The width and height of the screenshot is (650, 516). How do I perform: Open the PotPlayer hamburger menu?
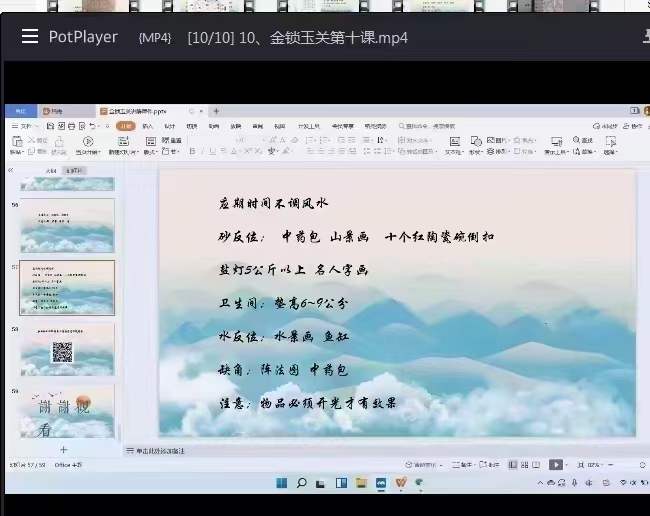point(29,37)
